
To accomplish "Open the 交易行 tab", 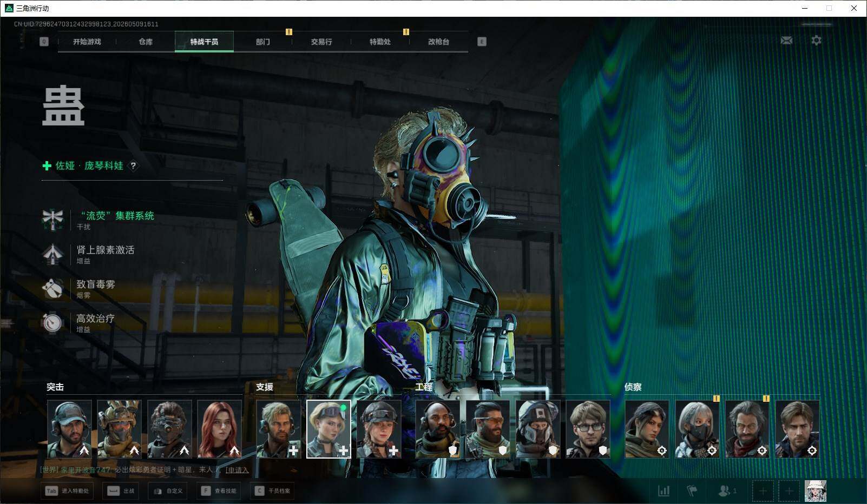I will click(x=321, y=42).
